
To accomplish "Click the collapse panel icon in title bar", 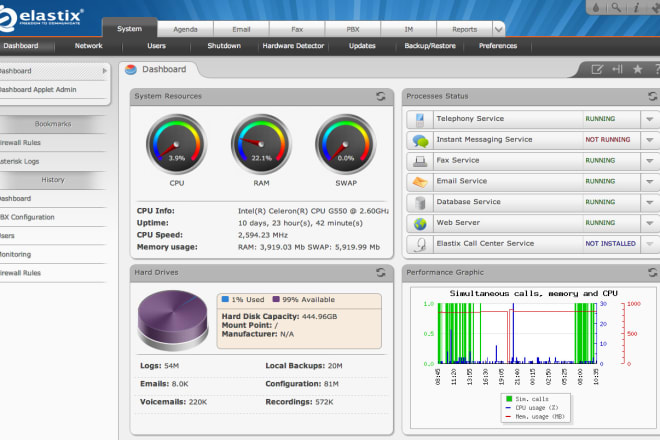I will 617,69.
